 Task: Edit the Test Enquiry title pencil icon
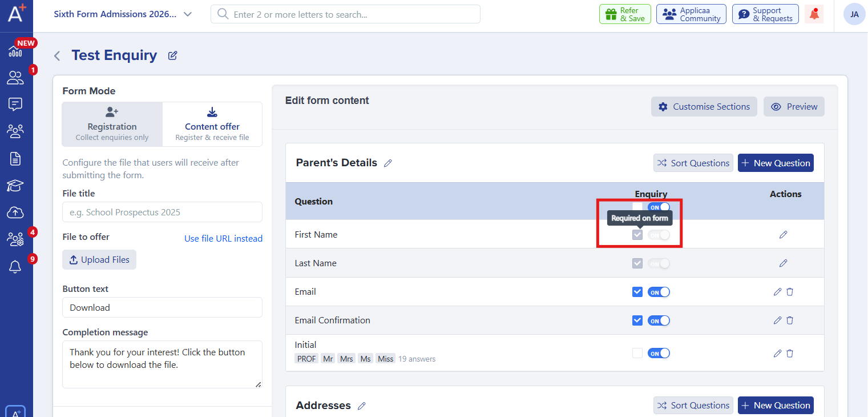coord(172,55)
